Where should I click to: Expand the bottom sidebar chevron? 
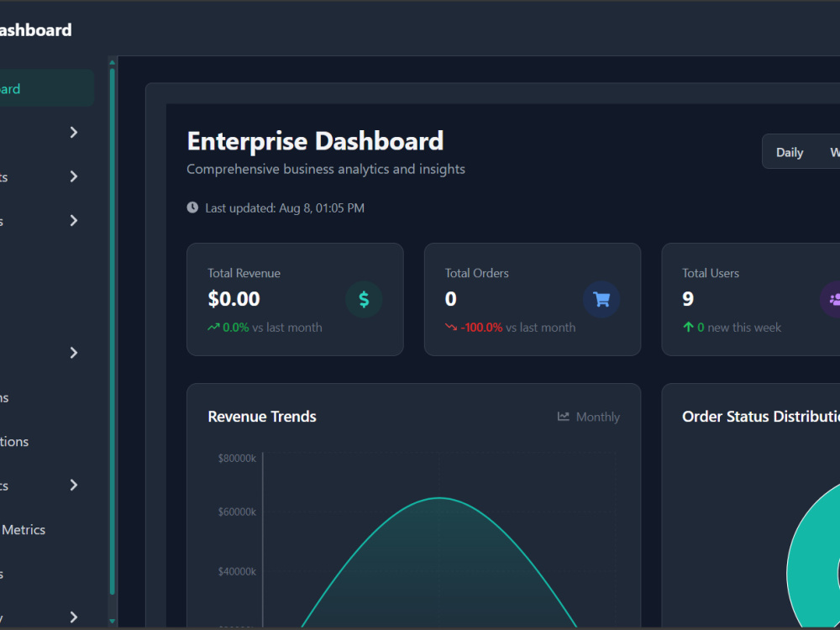pos(74,617)
